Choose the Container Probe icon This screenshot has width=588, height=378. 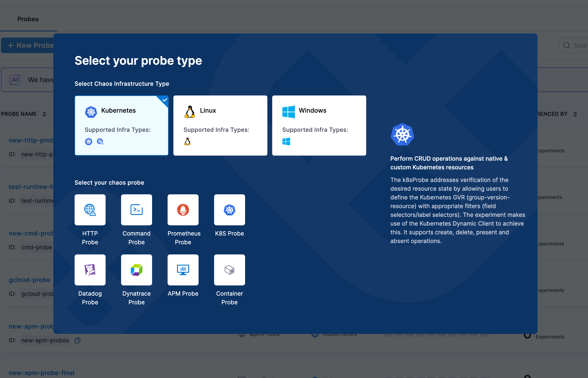(229, 270)
